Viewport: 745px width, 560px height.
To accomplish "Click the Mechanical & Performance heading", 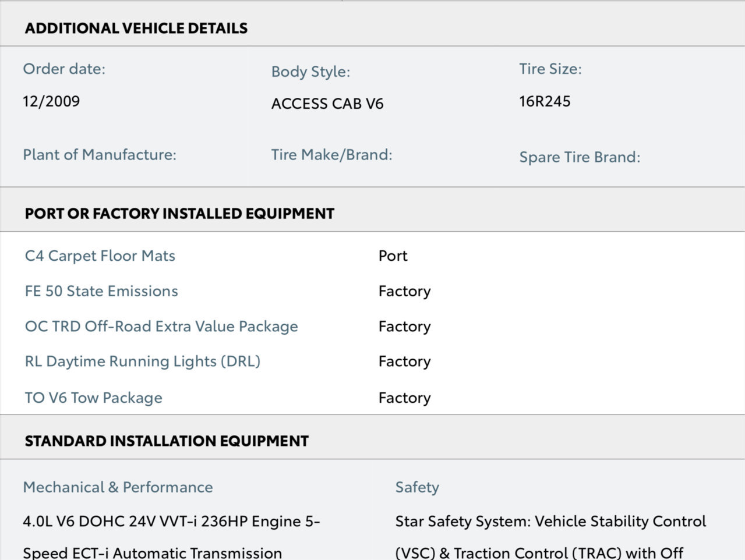I will 118,487.
